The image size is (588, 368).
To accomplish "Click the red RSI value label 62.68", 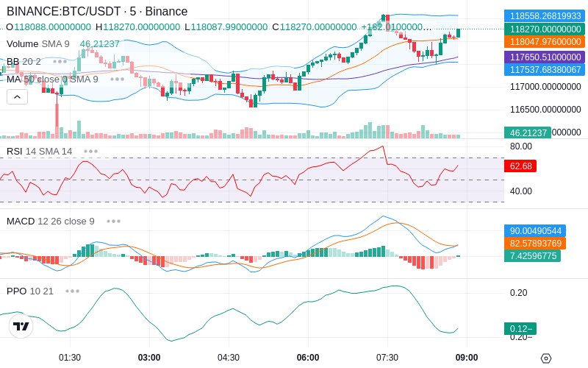I will [x=520, y=166].
